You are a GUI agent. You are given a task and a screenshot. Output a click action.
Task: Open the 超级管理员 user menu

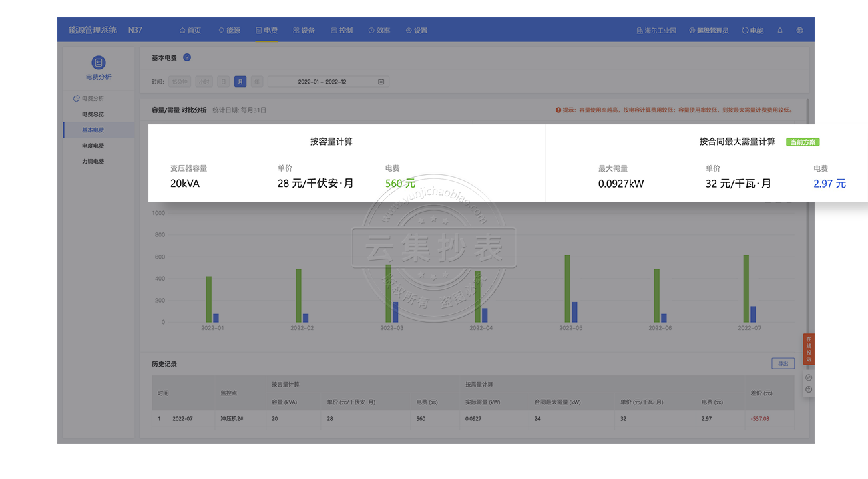point(708,31)
